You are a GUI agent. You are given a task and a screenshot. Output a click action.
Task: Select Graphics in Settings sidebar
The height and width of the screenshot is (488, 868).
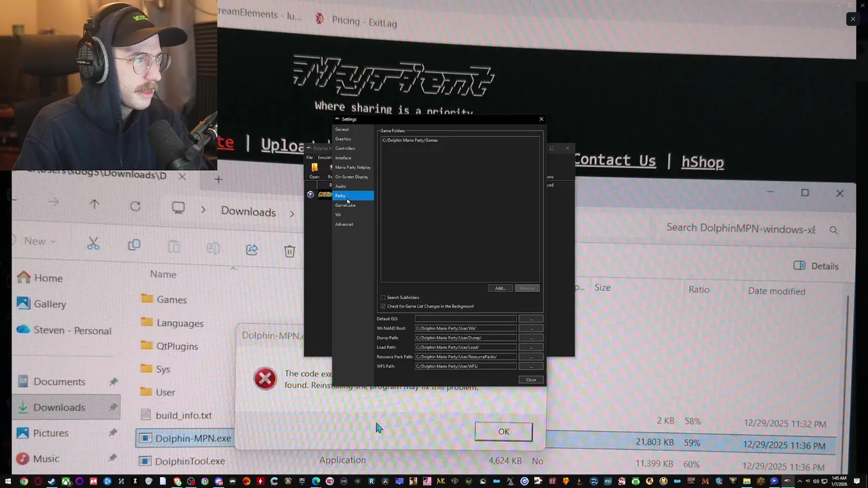coord(353,139)
